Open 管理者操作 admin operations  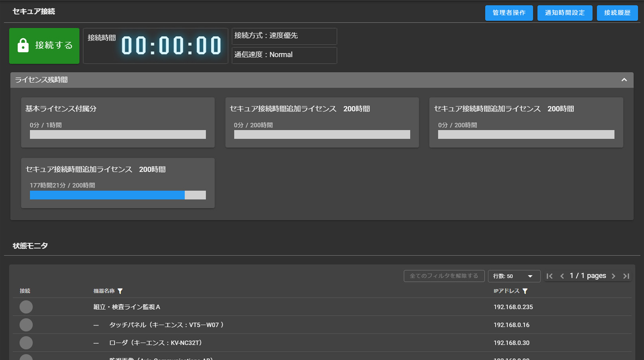(x=509, y=13)
